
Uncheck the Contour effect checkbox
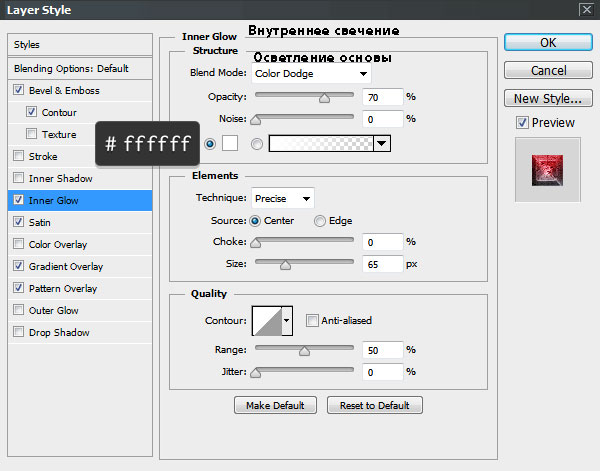click(31, 112)
